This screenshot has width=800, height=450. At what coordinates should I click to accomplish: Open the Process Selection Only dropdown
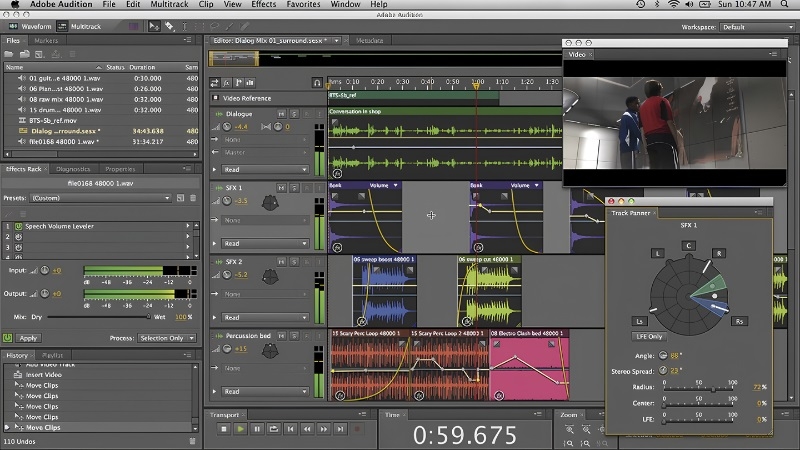[x=166, y=338]
